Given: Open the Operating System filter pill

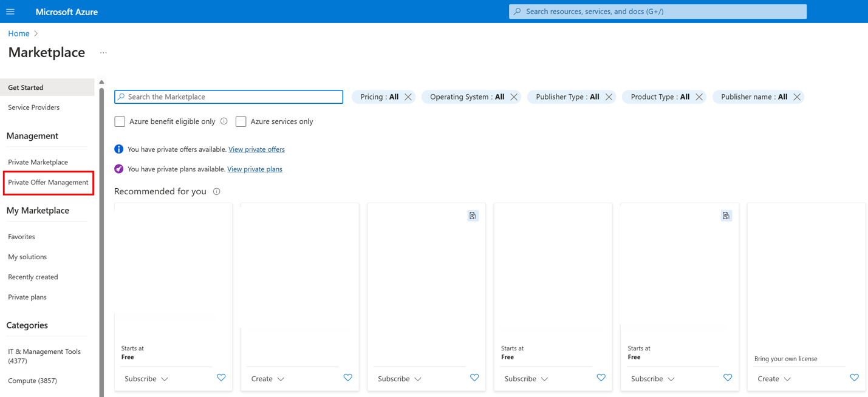Looking at the screenshot, I should pyautogui.click(x=466, y=97).
